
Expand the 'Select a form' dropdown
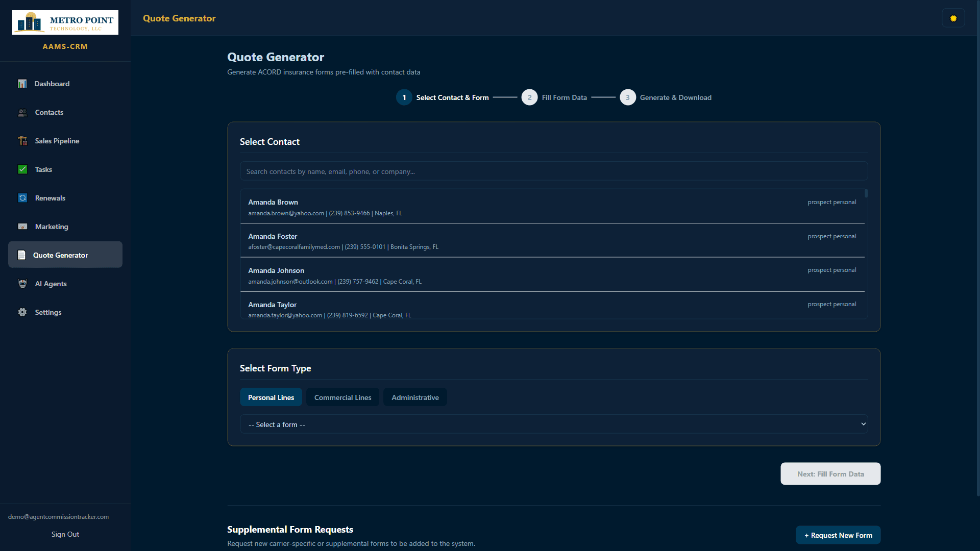553,424
